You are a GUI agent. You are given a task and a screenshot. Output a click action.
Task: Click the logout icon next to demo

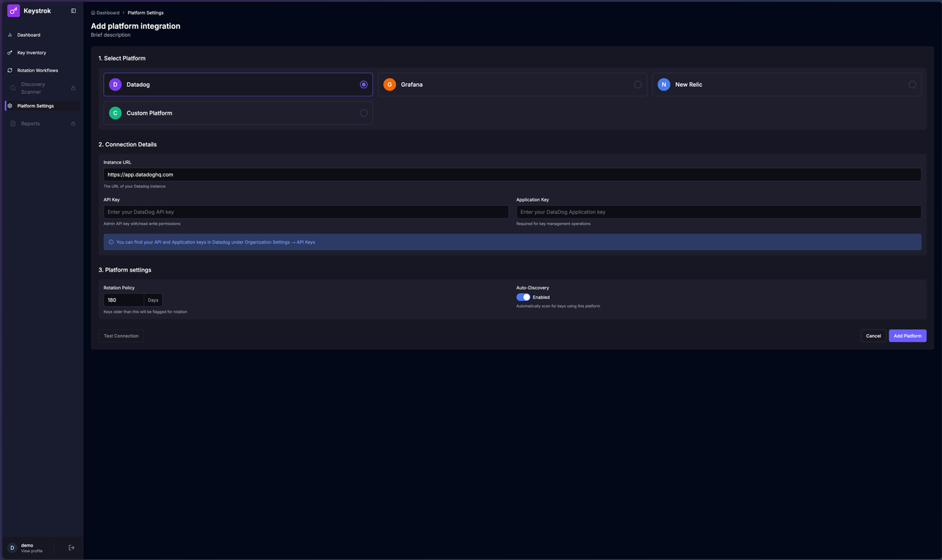click(71, 547)
